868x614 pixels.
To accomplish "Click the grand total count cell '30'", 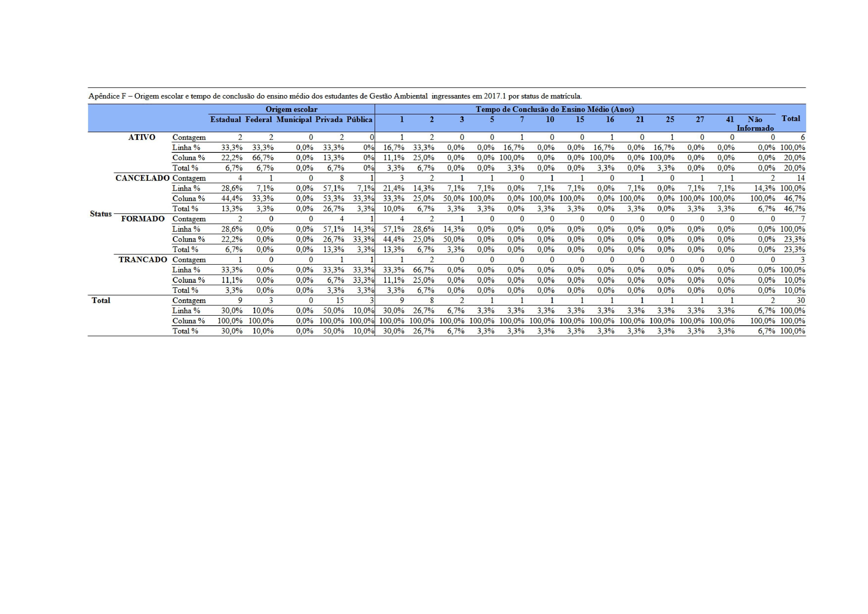I will coord(800,300).
